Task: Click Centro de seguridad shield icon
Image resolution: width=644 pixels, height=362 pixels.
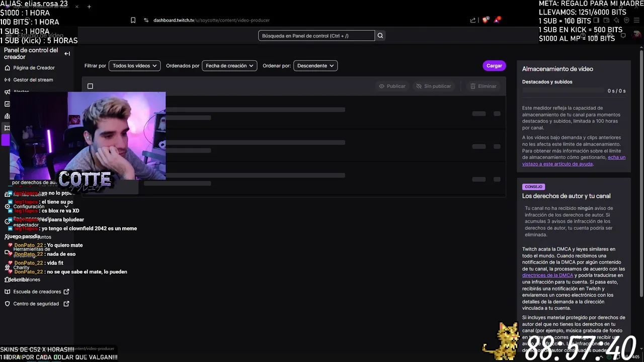Action: coord(8,304)
